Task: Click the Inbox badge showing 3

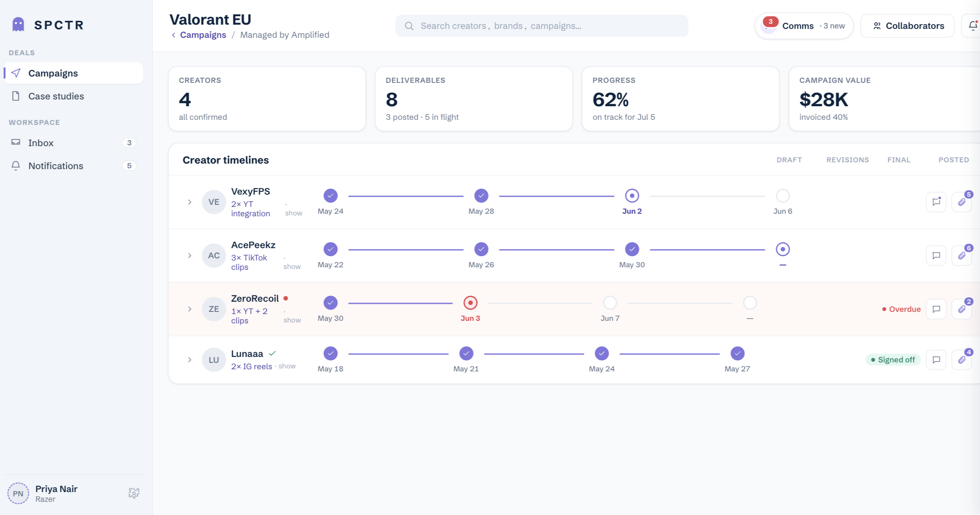Action: pos(129,143)
